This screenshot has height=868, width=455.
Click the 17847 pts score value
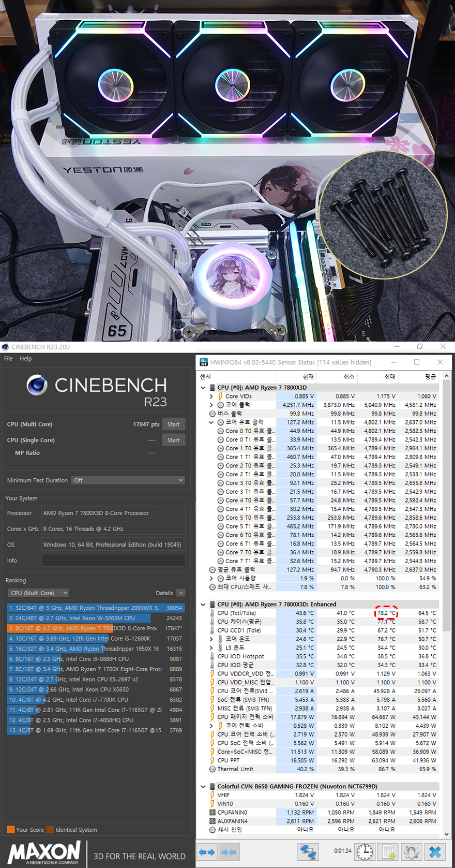tap(146, 424)
